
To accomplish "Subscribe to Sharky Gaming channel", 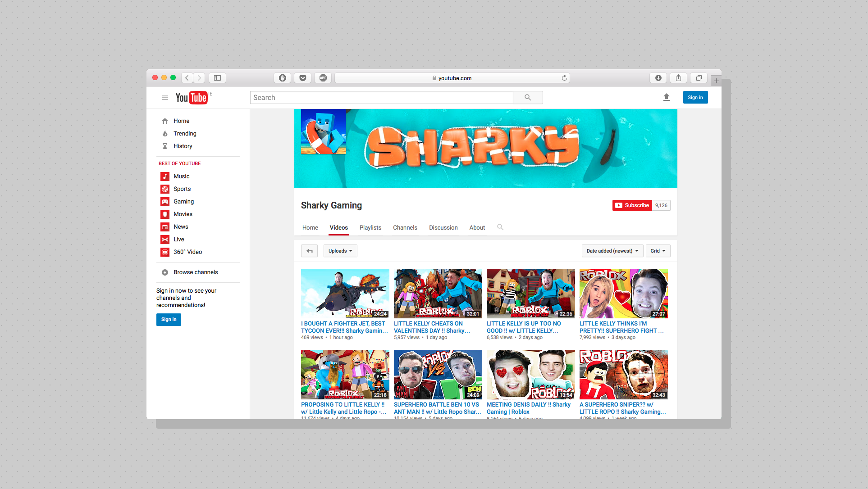I will tap(632, 205).
